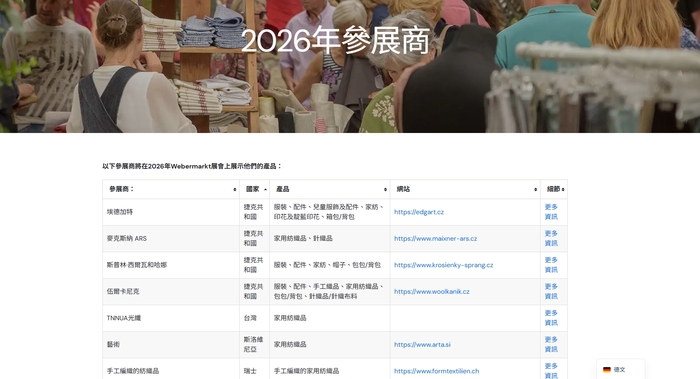The image size is (700, 379).
Task: View 更多資訊 for TNNUA光織 row
Action: pos(551,318)
